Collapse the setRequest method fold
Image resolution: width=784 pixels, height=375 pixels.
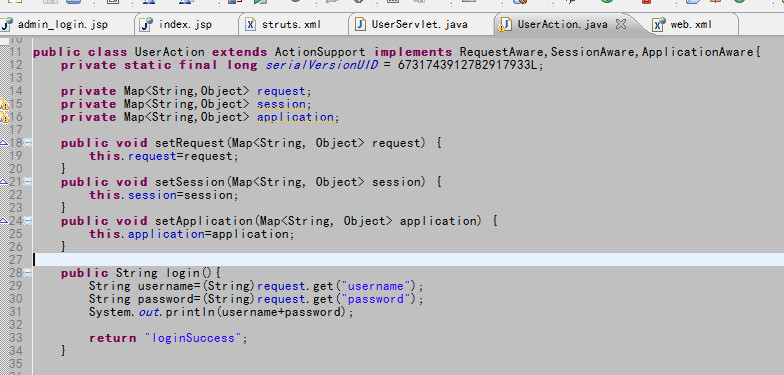[28, 143]
